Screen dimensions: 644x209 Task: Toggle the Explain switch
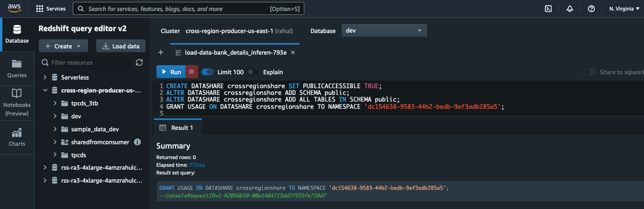(x=253, y=72)
